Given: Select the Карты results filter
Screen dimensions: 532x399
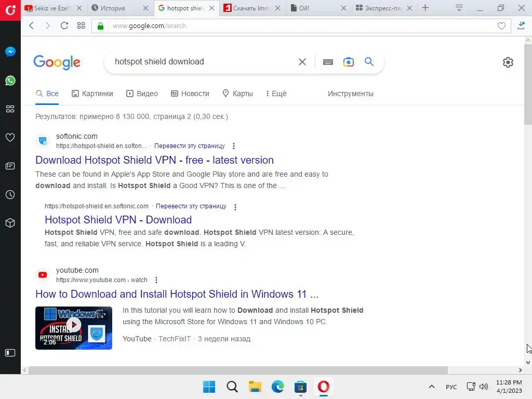Looking at the screenshot, I should tap(237, 94).
